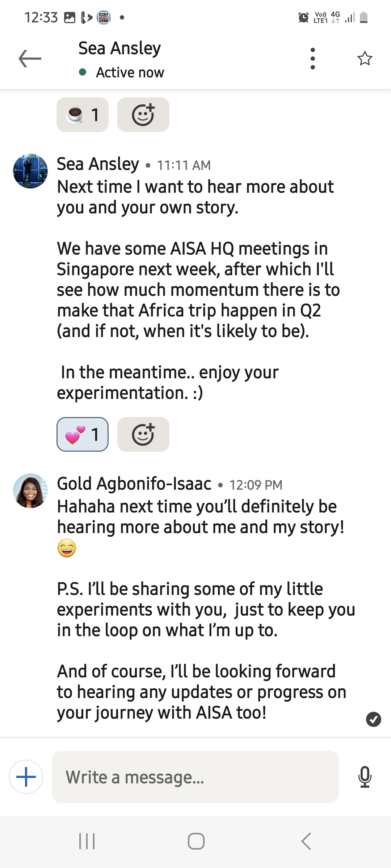Focus the Write a message field
The height and width of the screenshot is (868, 391).
click(195, 777)
